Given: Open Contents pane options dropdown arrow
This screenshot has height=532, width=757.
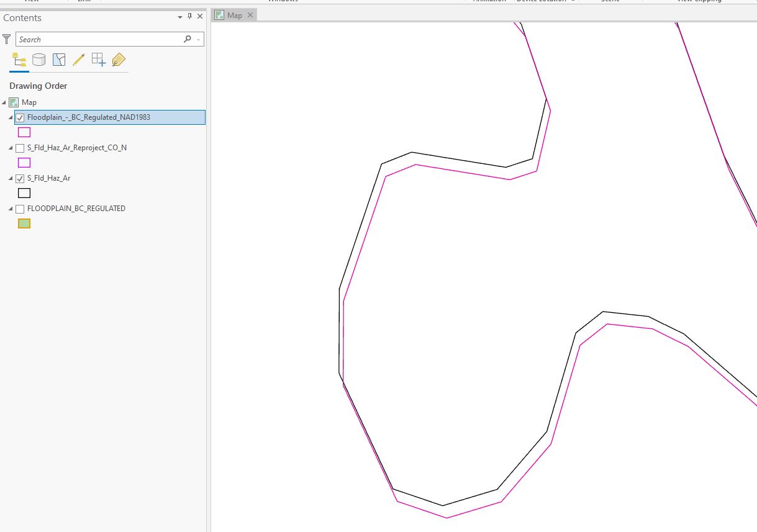Looking at the screenshot, I should (180, 17).
